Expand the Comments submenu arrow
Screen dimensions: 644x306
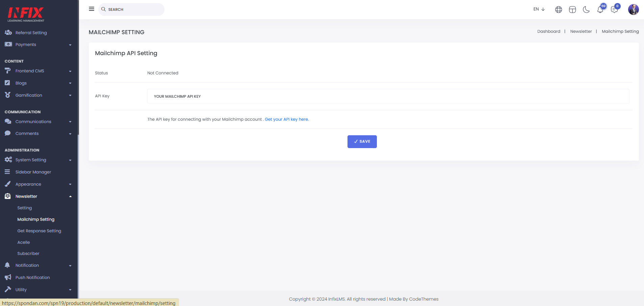70,134
